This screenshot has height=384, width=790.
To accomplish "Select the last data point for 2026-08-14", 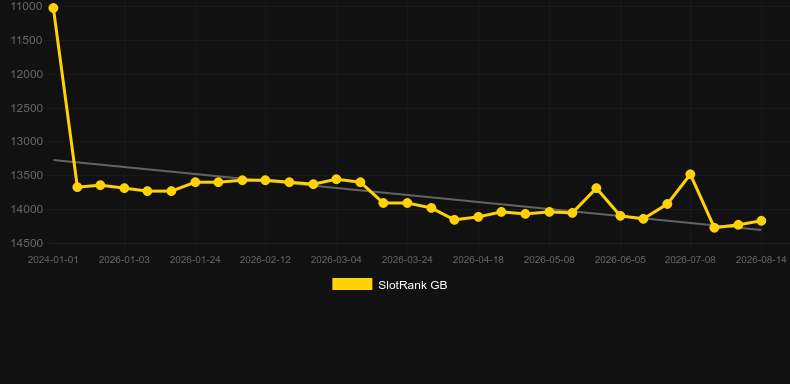I will [x=761, y=221].
